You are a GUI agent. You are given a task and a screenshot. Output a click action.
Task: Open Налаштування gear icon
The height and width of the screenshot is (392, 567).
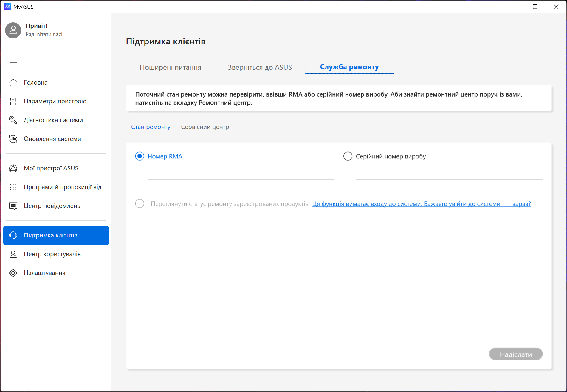pos(13,273)
